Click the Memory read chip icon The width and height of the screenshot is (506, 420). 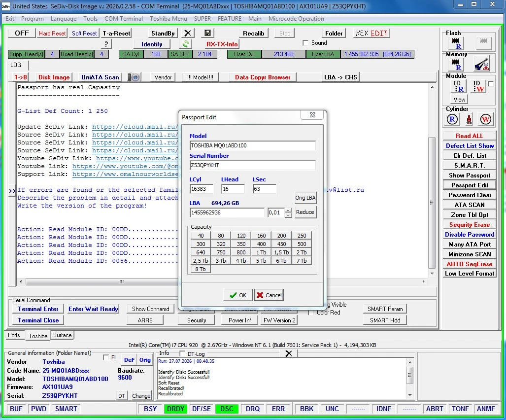click(456, 64)
